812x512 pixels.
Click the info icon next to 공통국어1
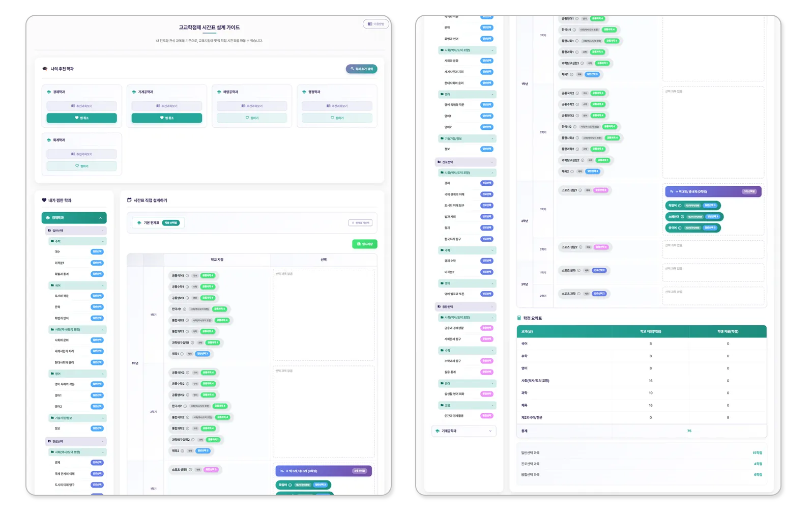(x=187, y=276)
